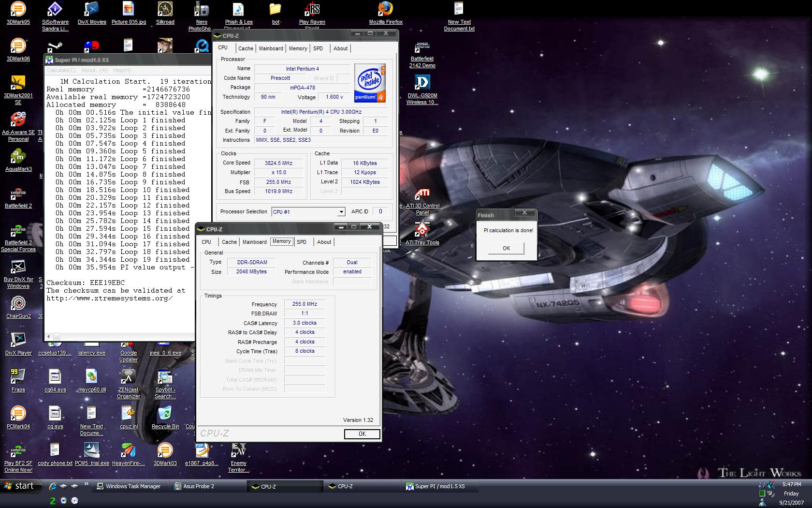Select SPD tab in front CPU-Z Memory window
812x508 pixels.
click(x=302, y=242)
